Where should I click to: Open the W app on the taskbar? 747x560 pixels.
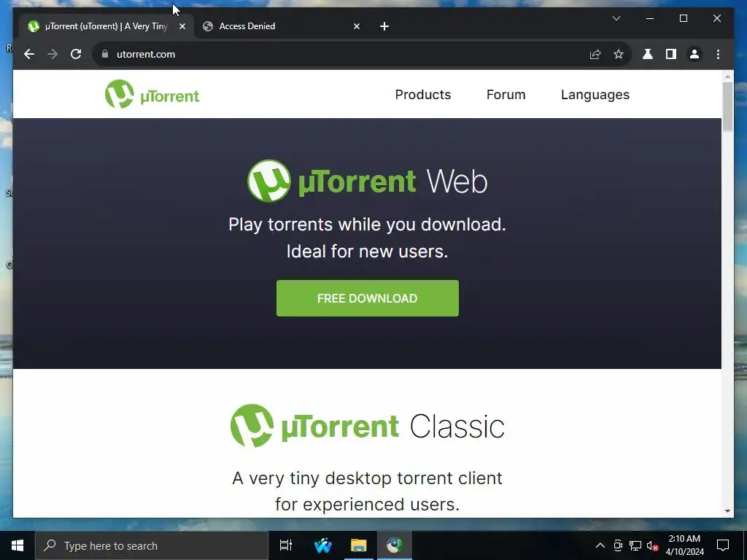(323, 545)
